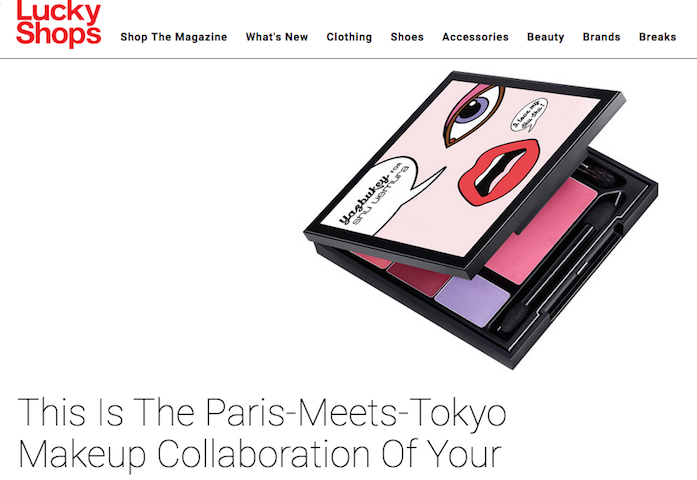Navigate to the Beauty section
Viewport: 697px width, 480px height.
(545, 37)
